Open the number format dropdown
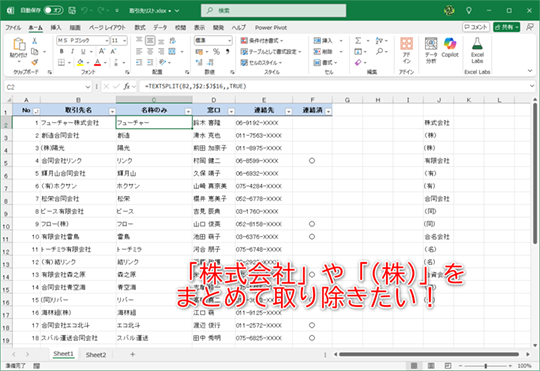The height and width of the screenshot is (371, 540). pos(229,41)
